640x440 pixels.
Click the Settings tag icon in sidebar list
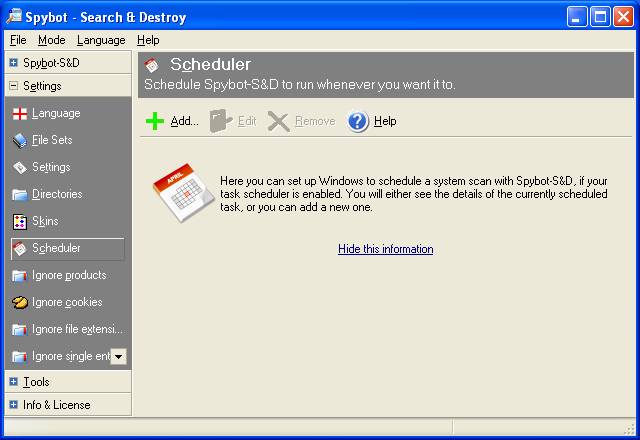point(20,167)
